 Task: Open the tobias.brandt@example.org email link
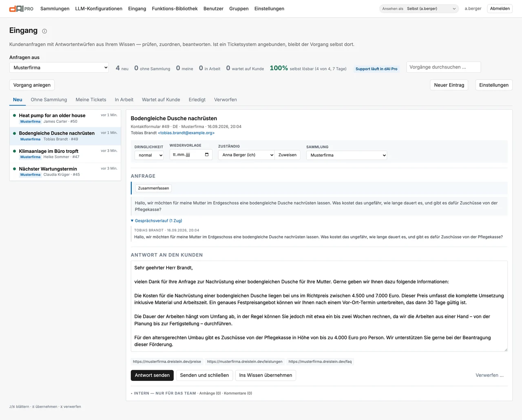pos(187,133)
